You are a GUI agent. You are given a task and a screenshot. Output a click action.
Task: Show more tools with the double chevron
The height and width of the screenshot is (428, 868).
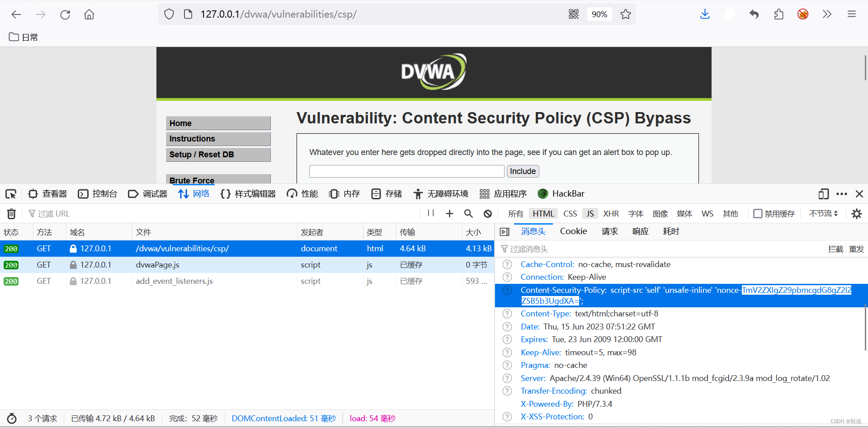827,14
